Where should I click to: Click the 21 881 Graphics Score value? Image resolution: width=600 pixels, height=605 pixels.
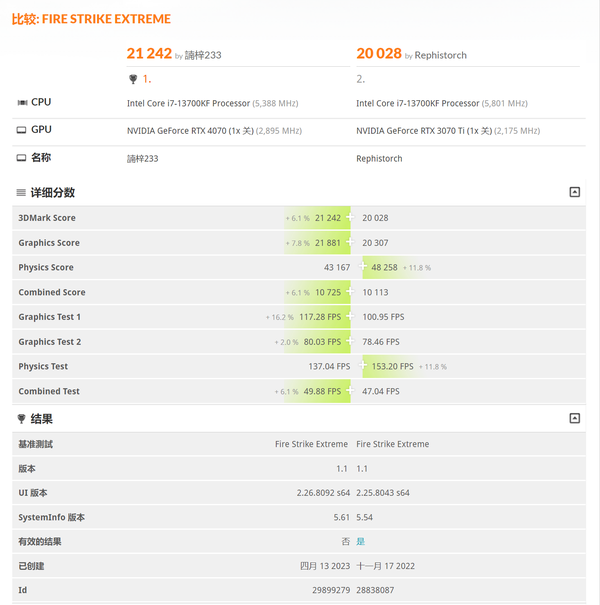(x=328, y=243)
